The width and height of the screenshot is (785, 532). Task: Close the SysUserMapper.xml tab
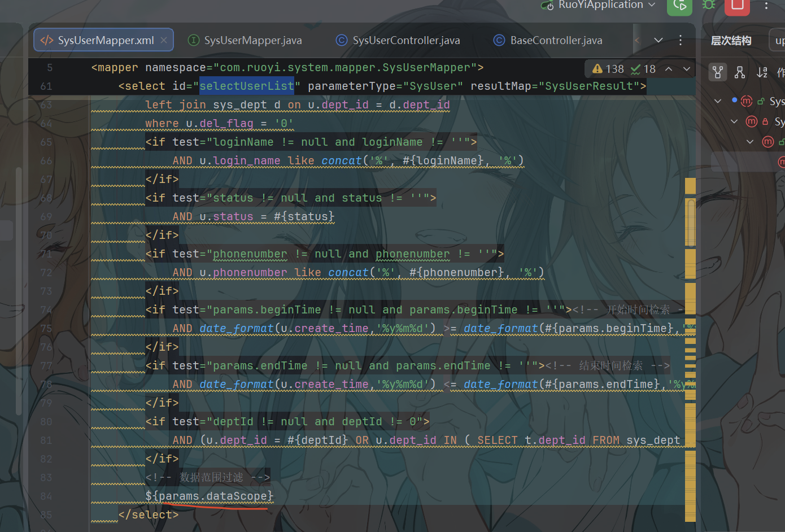click(164, 40)
